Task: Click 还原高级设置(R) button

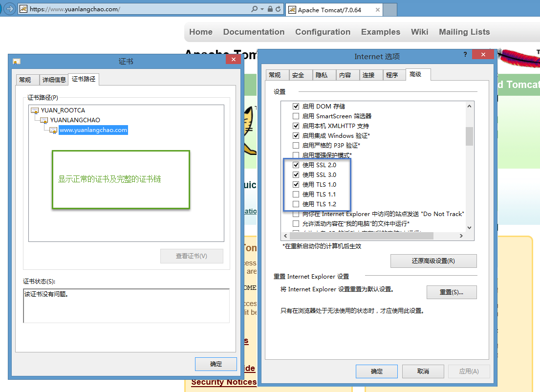Action: 433,261
